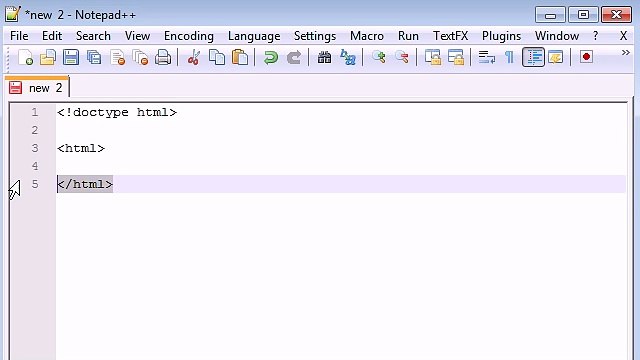Viewport: 640px width, 360px height.
Task: Open the Replace toolbar icon
Action: [x=348, y=57]
